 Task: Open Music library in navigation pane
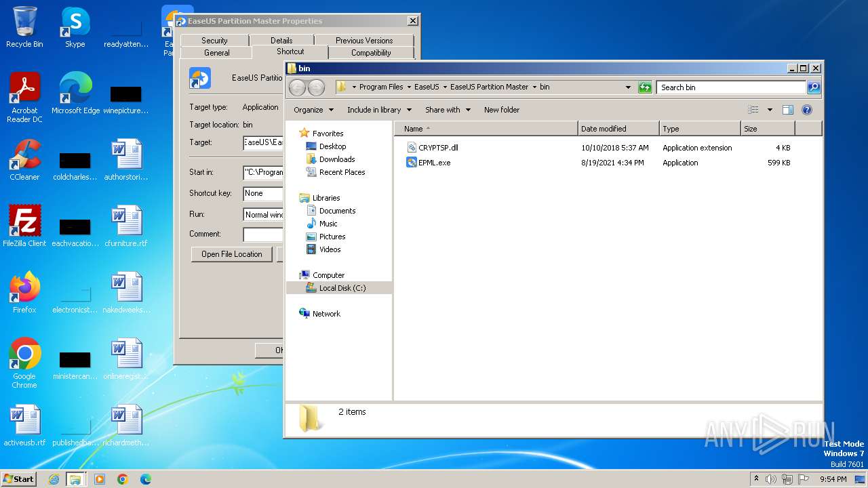321,224
